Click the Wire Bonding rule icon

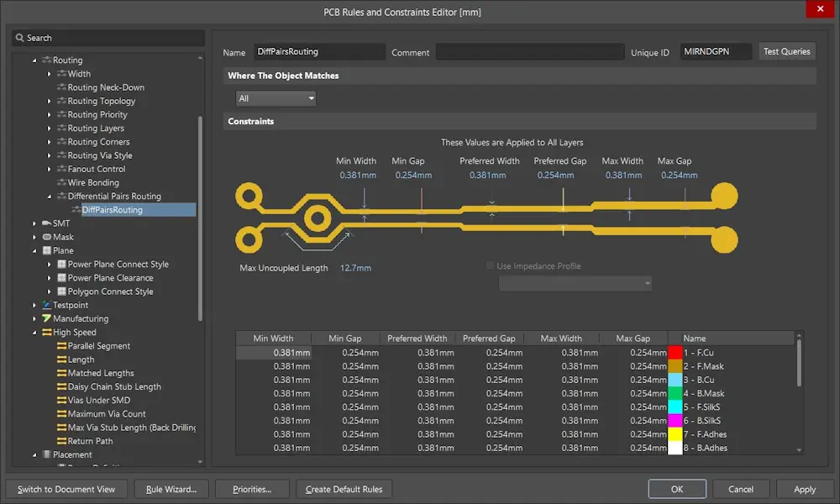[x=61, y=182]
